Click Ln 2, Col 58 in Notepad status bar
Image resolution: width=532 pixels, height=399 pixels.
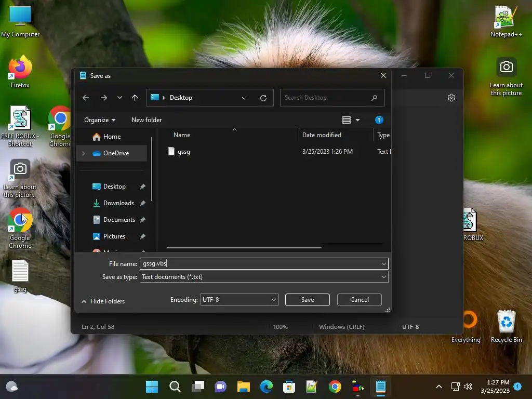pos(98,327)
